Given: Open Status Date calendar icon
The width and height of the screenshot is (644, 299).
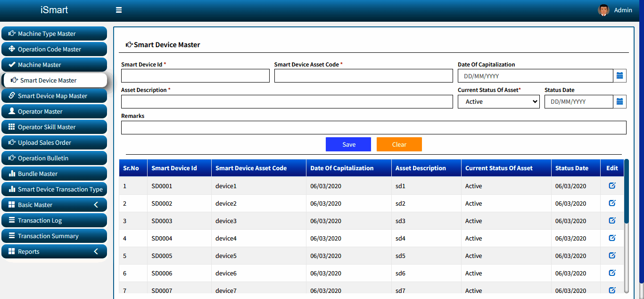Looking at the screenshot, I should (x=620, y=101).
